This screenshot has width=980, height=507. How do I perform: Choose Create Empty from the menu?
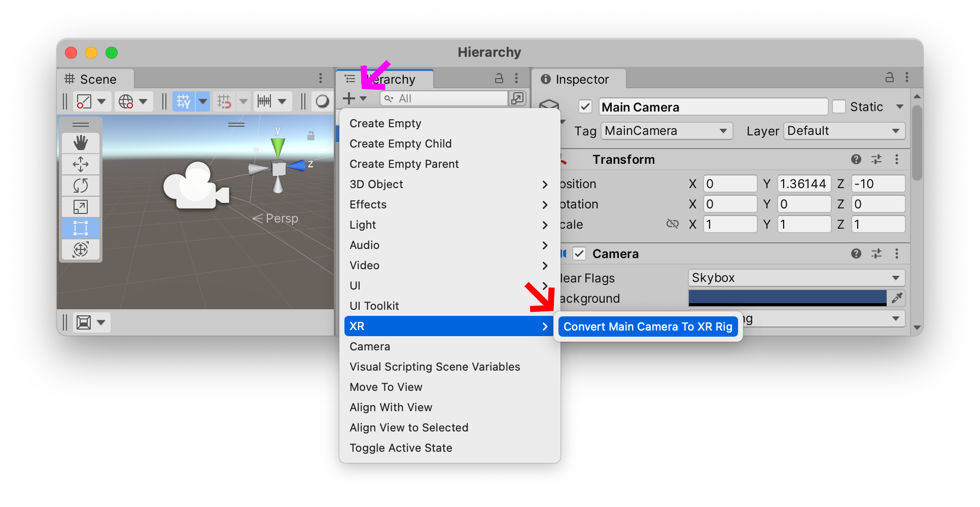385,123
